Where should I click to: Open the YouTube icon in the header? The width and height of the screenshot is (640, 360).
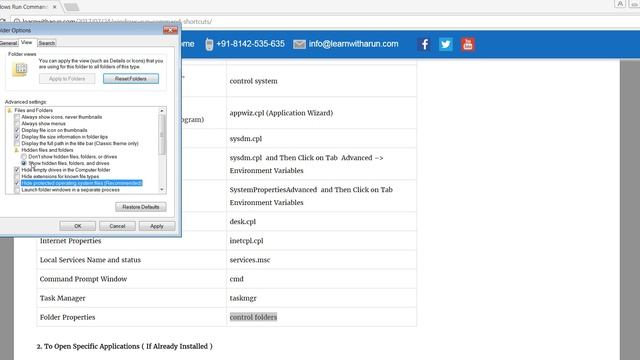point(468,44)
